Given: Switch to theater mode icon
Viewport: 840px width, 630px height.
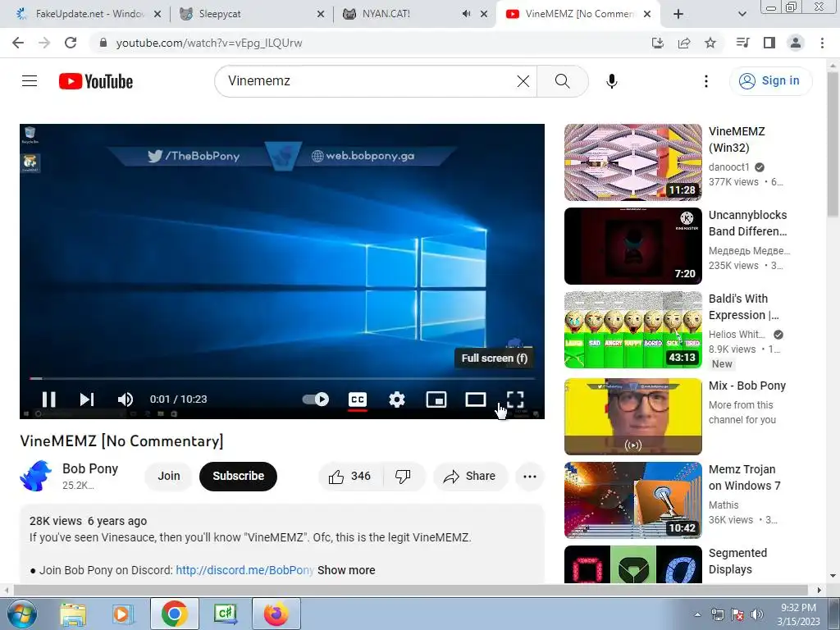Looking at the screenshot, I should (x=475, y=399).
